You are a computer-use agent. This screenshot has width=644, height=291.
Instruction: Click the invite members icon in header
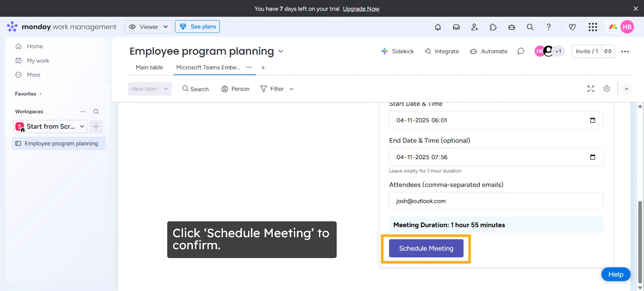pos(475,27)
